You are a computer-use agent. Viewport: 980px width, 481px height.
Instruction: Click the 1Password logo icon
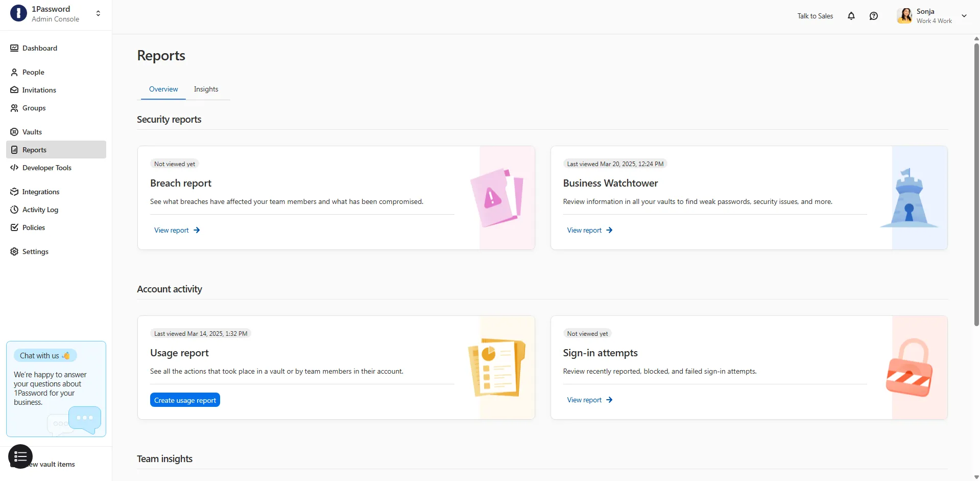click(18, 13)
